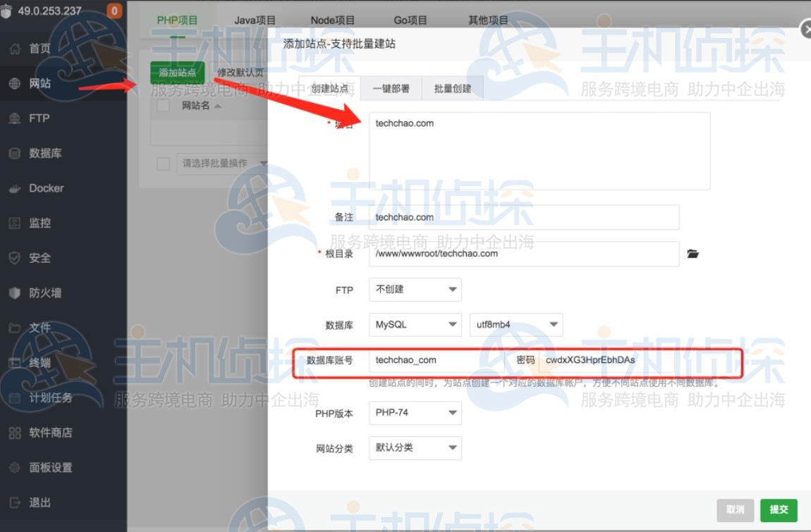Screen dimensions: 811x532
Task: Expand the utf8mb4 charset dropdown
Action: [x=516, y=325]
